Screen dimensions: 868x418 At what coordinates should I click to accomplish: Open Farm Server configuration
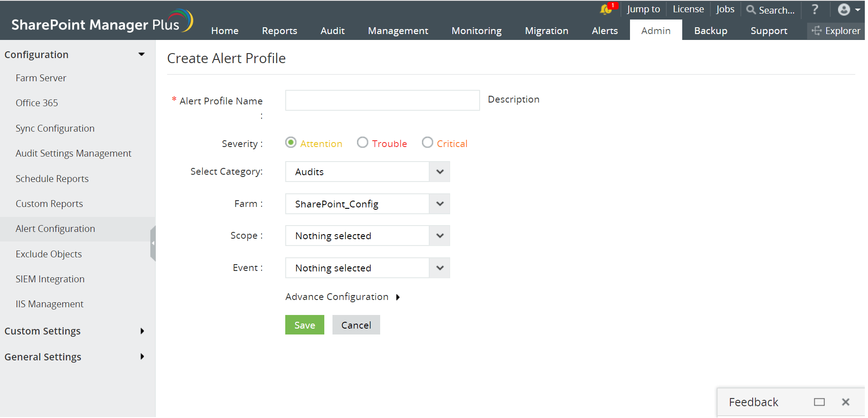[41, 78]
